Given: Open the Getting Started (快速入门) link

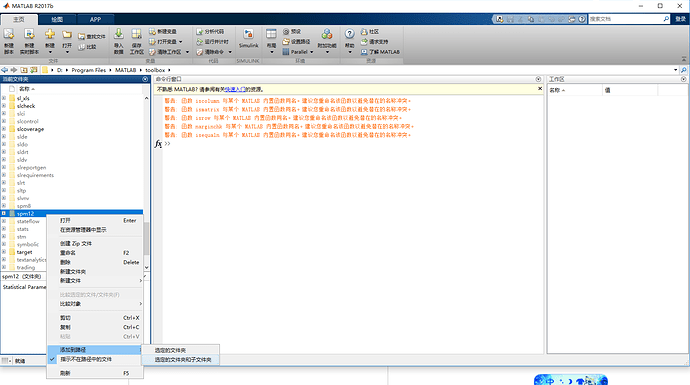Looking at the screenshot, I should pyautogui.click(x=235, y=89).
